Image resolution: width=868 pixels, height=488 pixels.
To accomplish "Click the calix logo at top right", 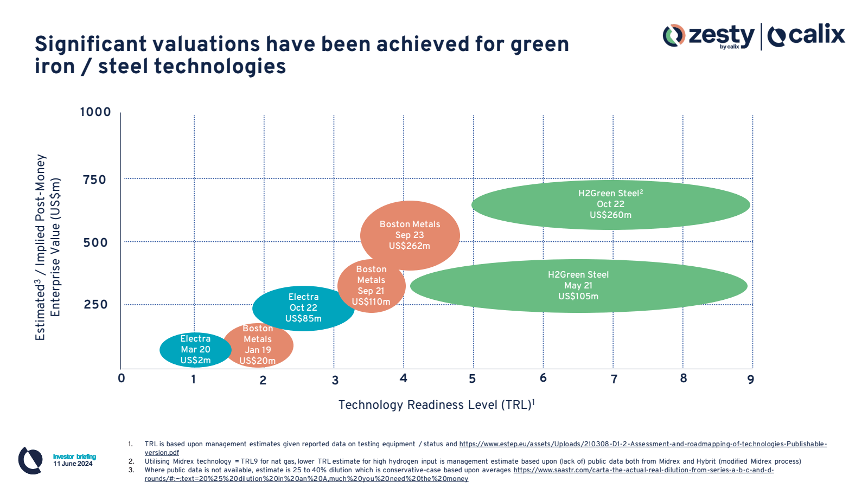I will coord(806,36).
